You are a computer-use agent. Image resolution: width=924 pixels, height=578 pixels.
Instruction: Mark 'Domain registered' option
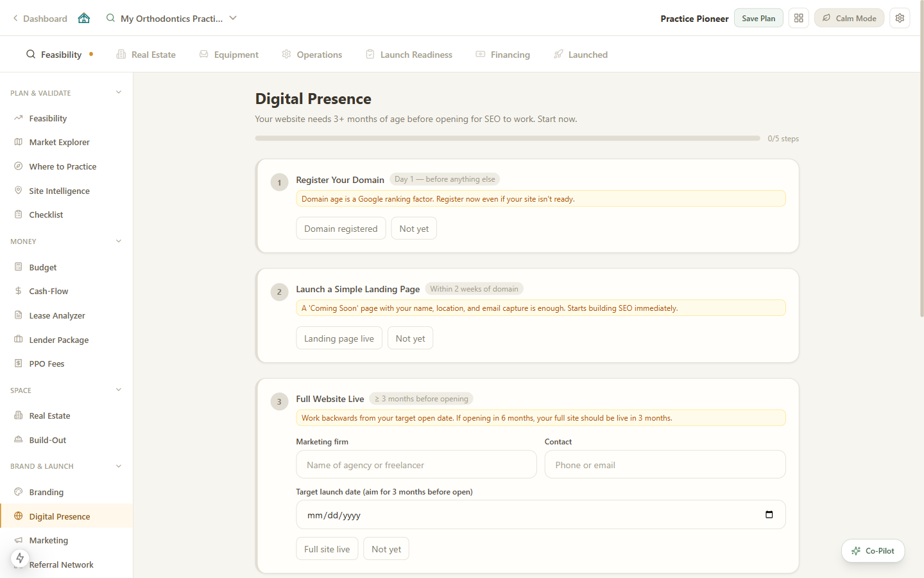pyautogui.click(x=341, y=229)
